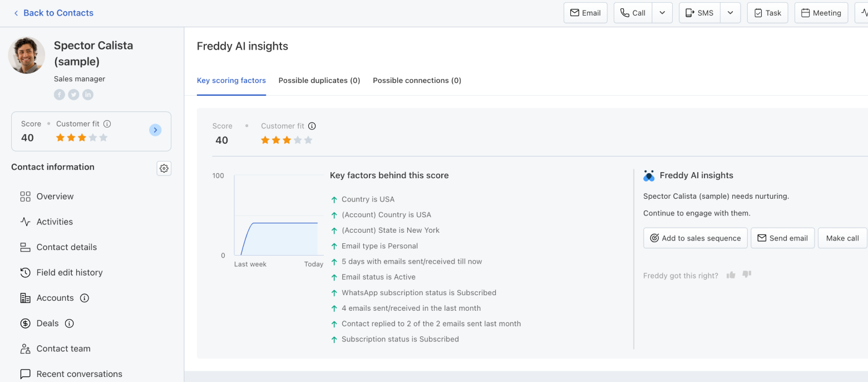
Task: Click Spector Calista's profile photo
Action: pos(27,55)
